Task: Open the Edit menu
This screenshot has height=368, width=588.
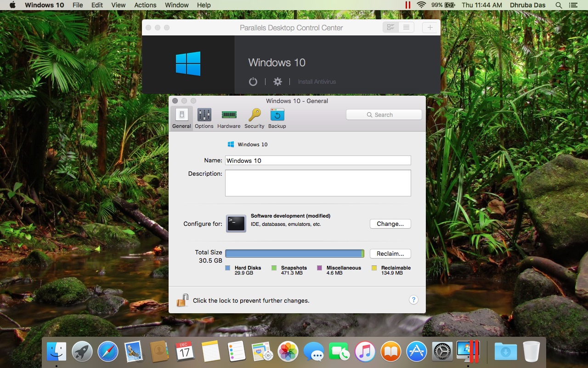Action: point(97,5)
